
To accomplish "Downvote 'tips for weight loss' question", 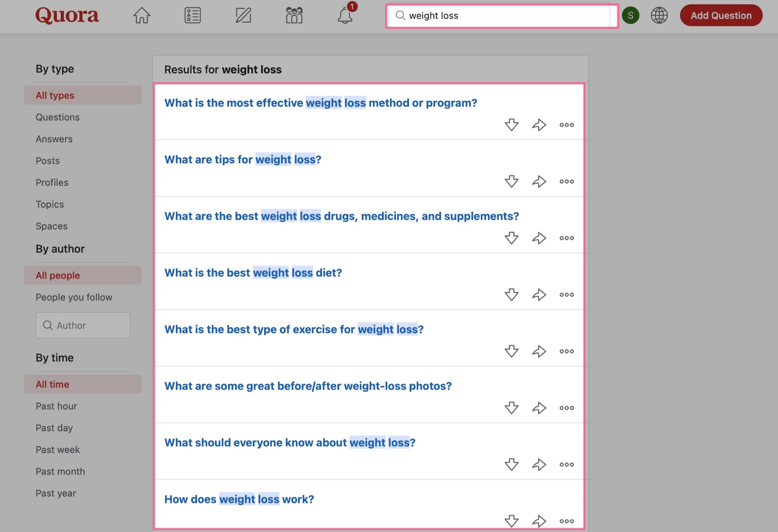I will click(x=512, y=181).
